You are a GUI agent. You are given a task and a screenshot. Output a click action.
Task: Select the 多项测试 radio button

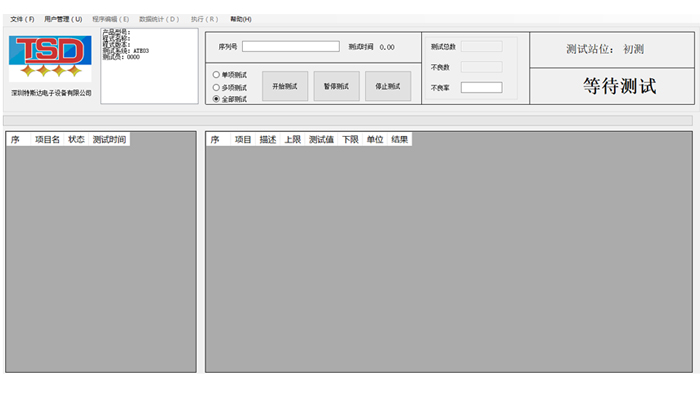coord(217,87)
